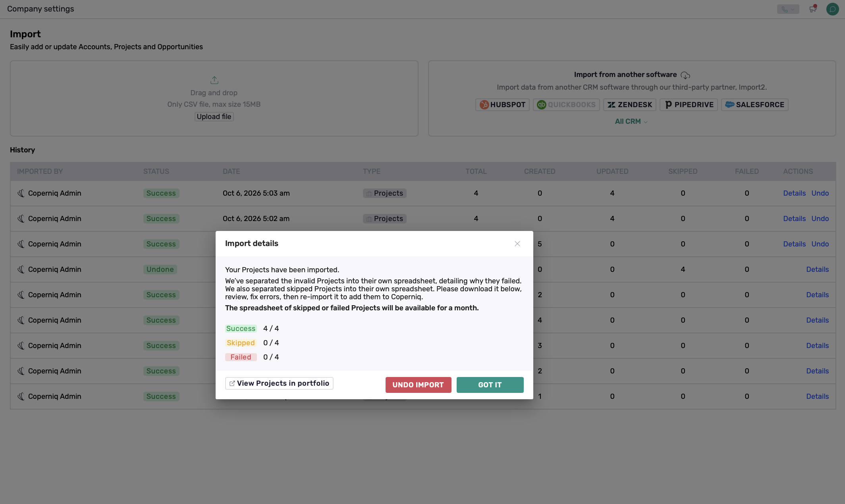Click Details in the Undone import row
The image size is (845, 504).
tap(817, 269)
